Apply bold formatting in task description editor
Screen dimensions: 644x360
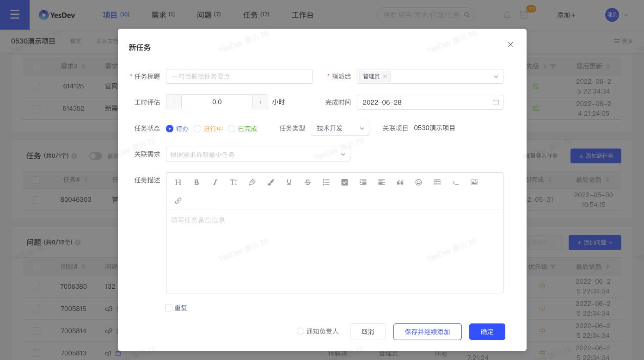pyautogui.click(x=196, y=182)
